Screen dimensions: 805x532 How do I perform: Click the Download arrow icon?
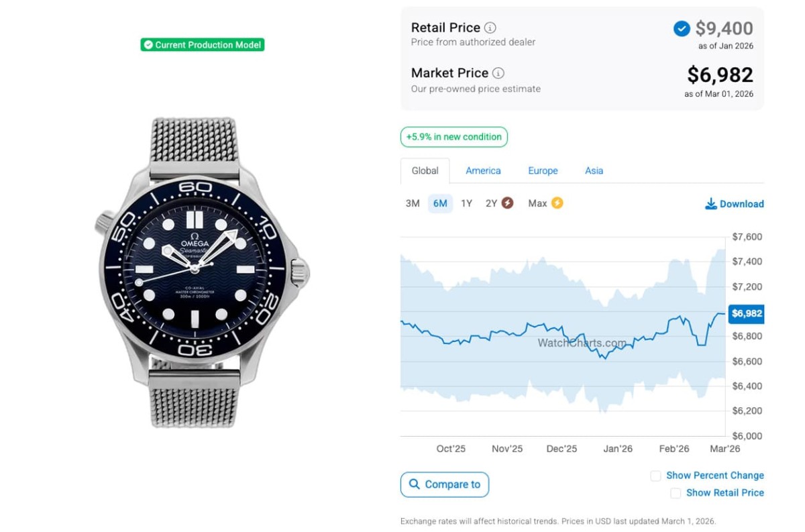pyautogui.click(x=711, y=204)
